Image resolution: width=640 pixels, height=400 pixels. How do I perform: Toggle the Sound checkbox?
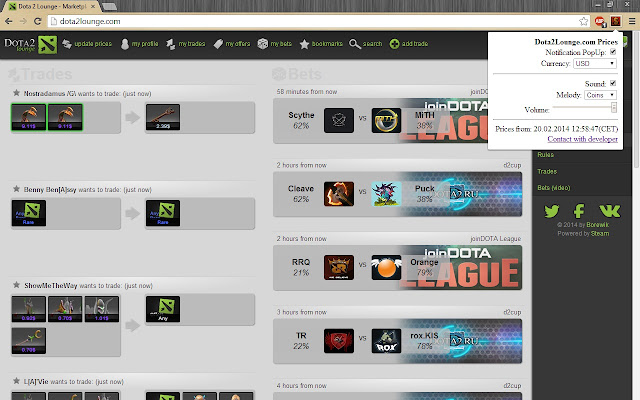click(613, 83)
